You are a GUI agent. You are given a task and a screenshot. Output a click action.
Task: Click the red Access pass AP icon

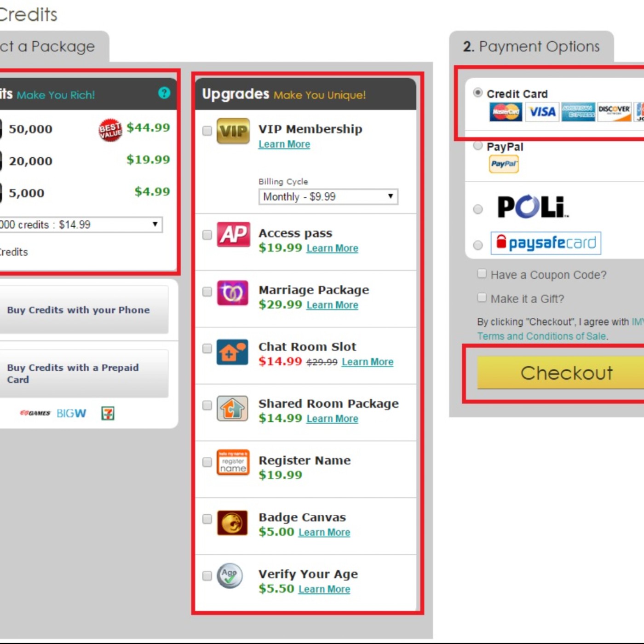point(233,235)
